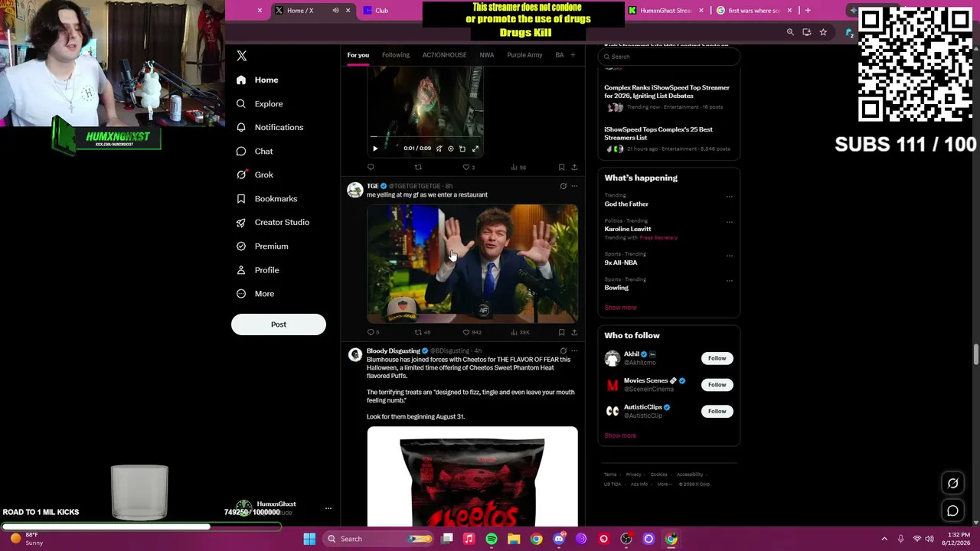Show hidden icons in the system tray
980x551 pixels.
point(884,539)
